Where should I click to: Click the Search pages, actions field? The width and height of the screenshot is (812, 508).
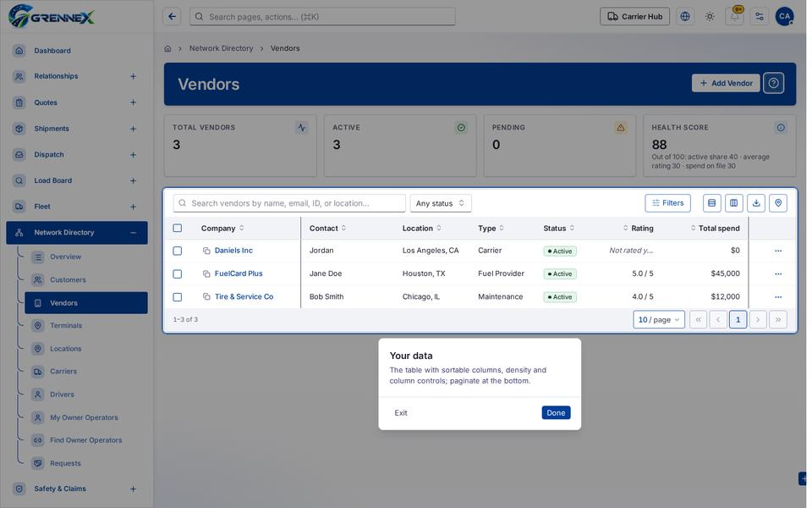[x=322, y=17]
